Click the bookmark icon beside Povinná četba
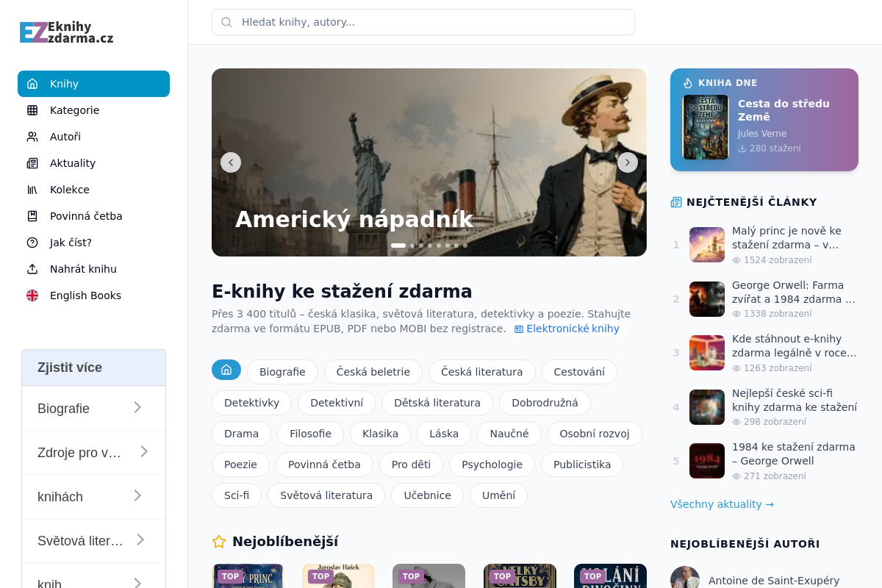This screenshot has width=882, height=588. [x=32, y=216]
